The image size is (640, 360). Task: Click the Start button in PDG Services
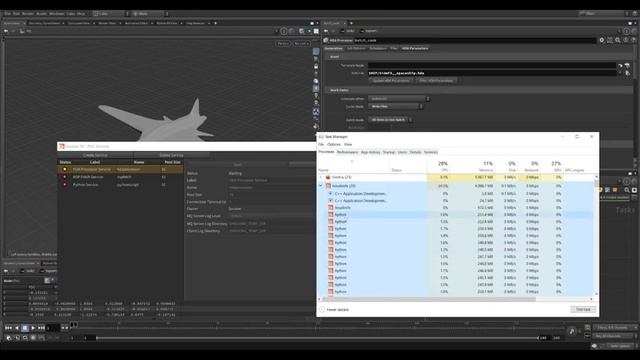pyautogui.click(x=238, y=164)
